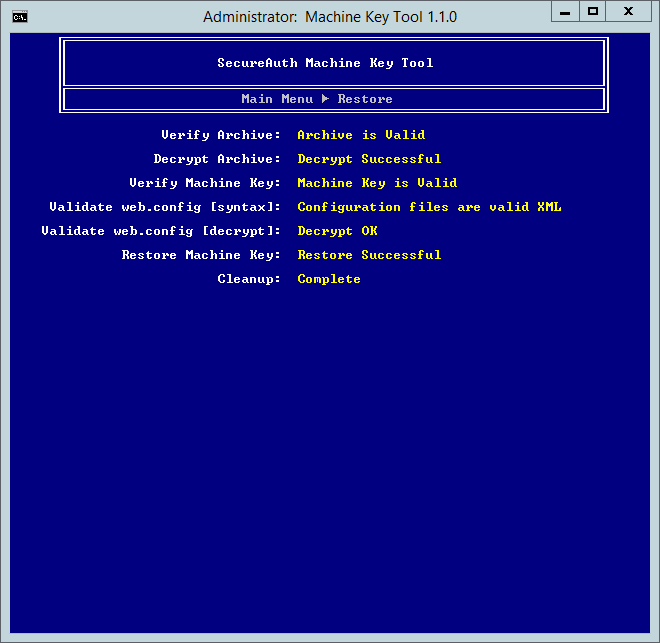Click the window title bar text
660x643 pixels.
click(x=329, y=17)
